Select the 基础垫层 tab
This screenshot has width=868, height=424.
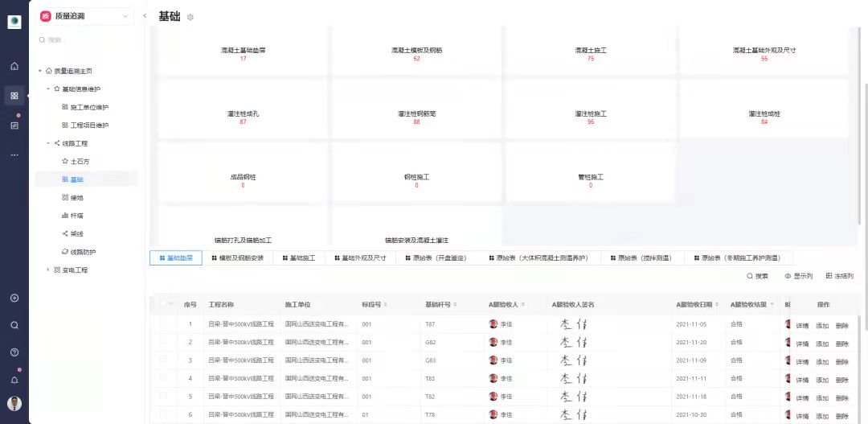pyautogui.click(x=176, y=258)
